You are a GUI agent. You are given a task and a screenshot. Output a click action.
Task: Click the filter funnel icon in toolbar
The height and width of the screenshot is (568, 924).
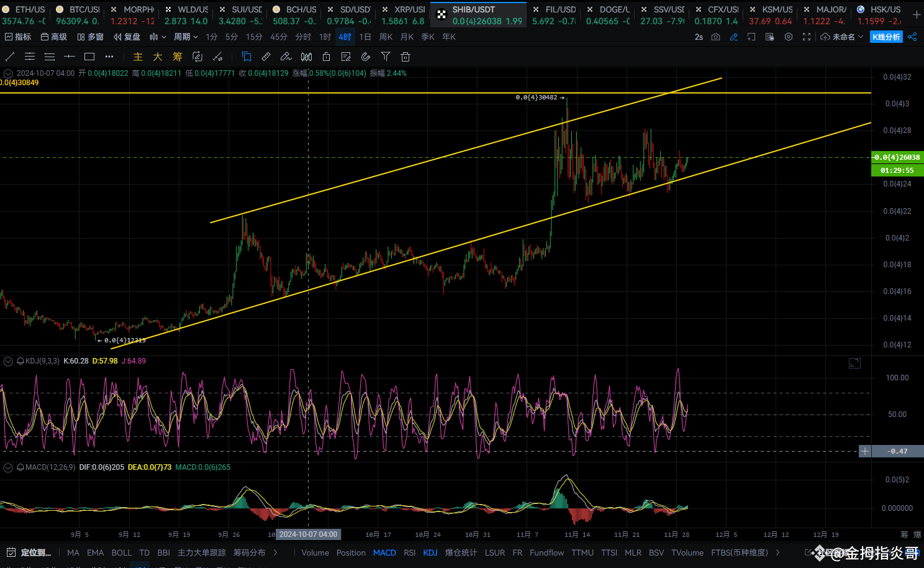click(x=386, y=57)
